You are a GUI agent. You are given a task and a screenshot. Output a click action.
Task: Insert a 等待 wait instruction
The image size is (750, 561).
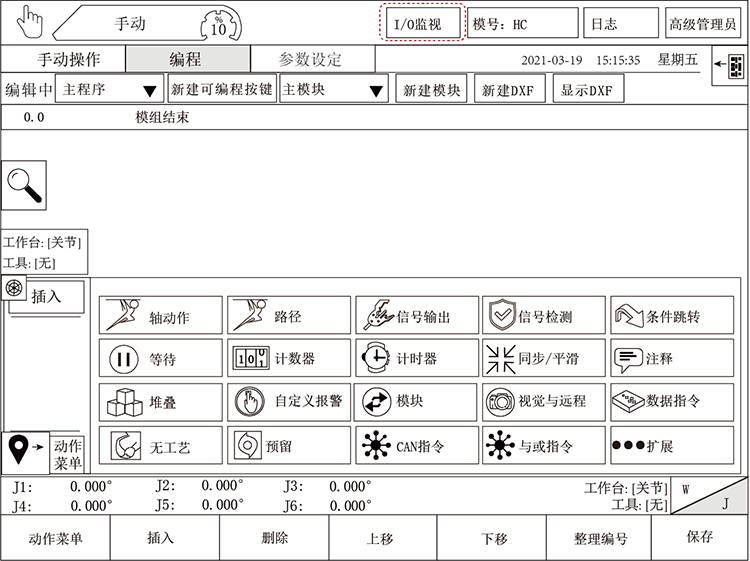point(159,359)
